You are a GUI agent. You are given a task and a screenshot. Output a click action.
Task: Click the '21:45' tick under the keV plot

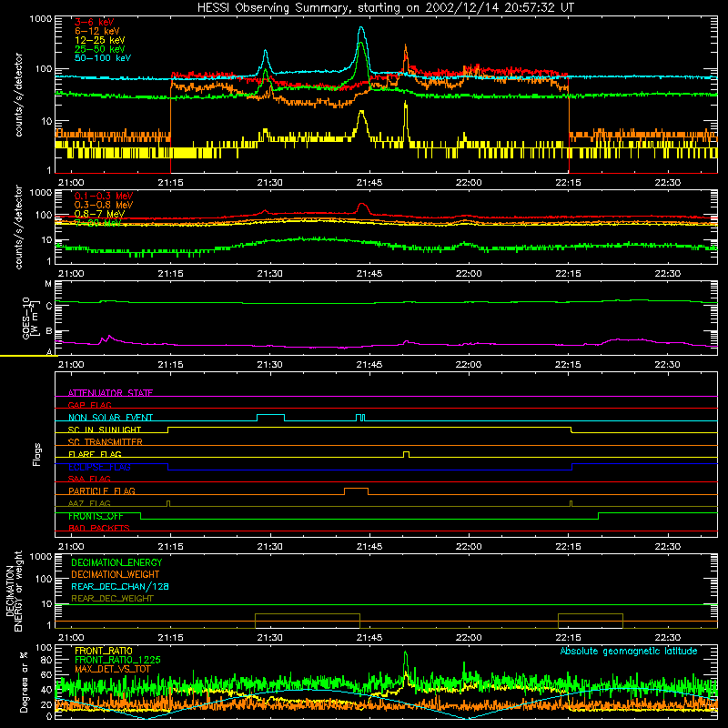point(369,183)
